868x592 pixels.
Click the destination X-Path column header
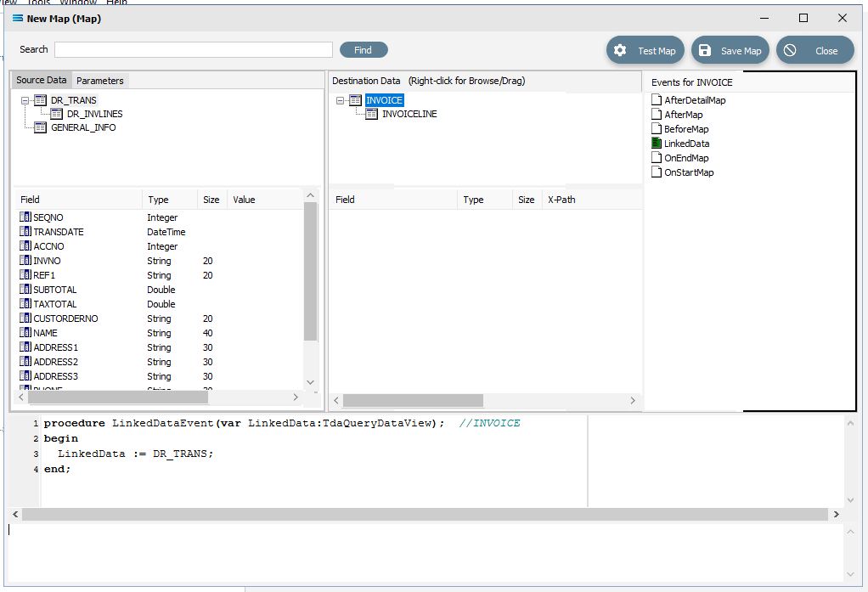tap(592, 200)
